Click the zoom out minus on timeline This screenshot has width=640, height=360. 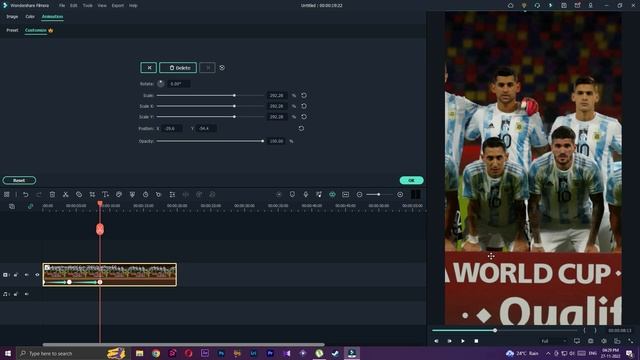(x=359, y=195)
